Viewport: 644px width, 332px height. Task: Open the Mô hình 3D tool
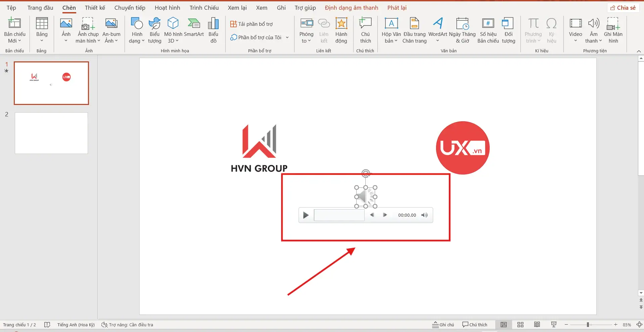coord(173,30)
